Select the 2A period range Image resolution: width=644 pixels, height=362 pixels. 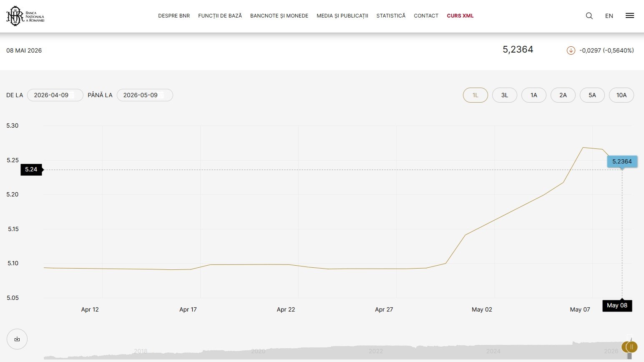pyautogui.click(x=563, y=95)
